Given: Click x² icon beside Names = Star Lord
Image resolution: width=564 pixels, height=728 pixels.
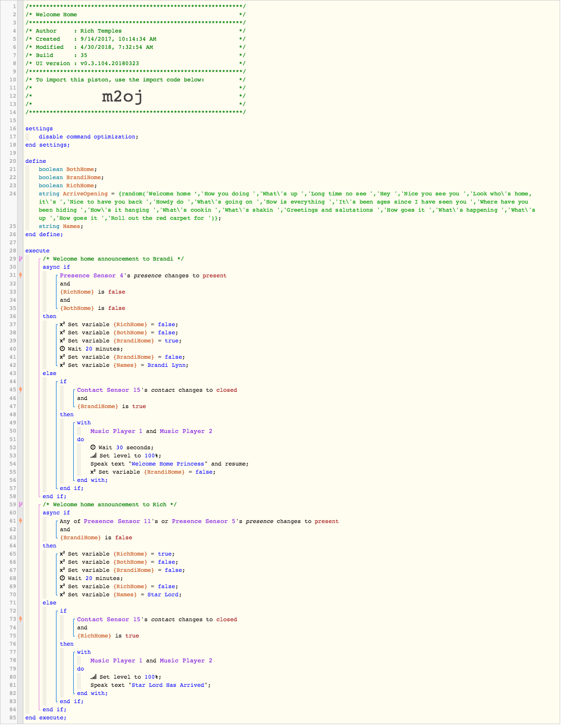Looking at the screenshot, I should tap(62, 594).
